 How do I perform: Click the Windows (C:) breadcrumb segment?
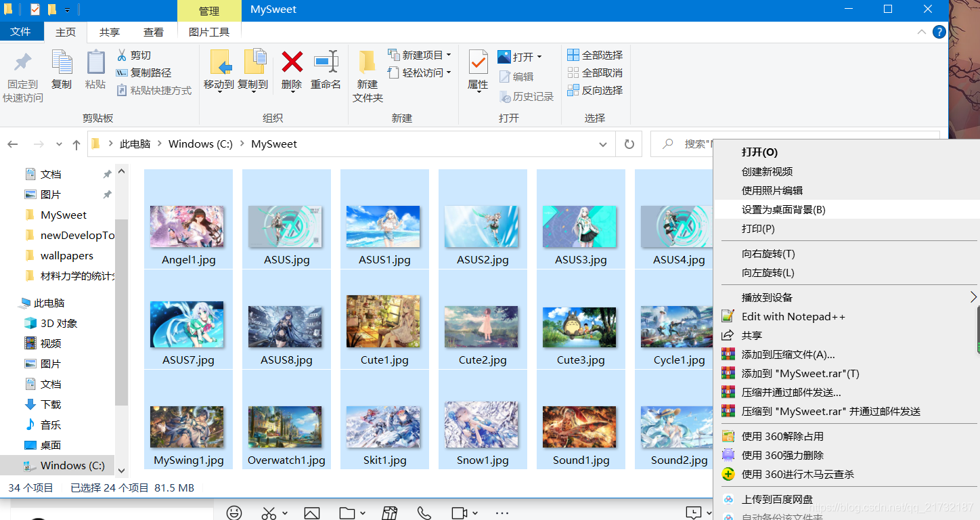pos(200,144)
